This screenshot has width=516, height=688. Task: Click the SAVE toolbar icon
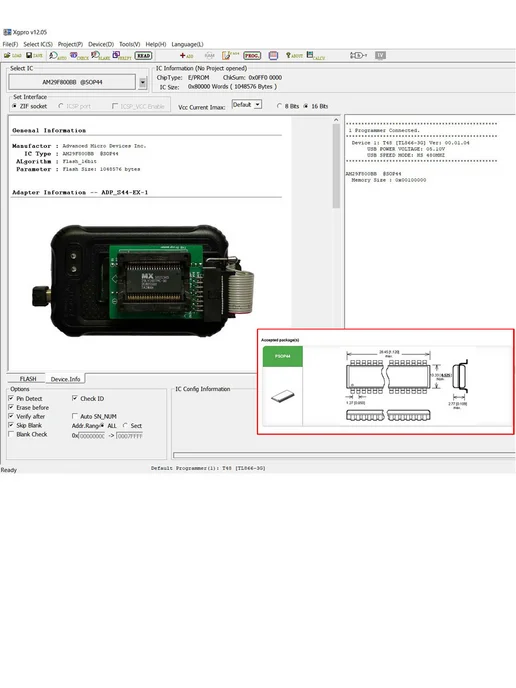click(34, 55)
